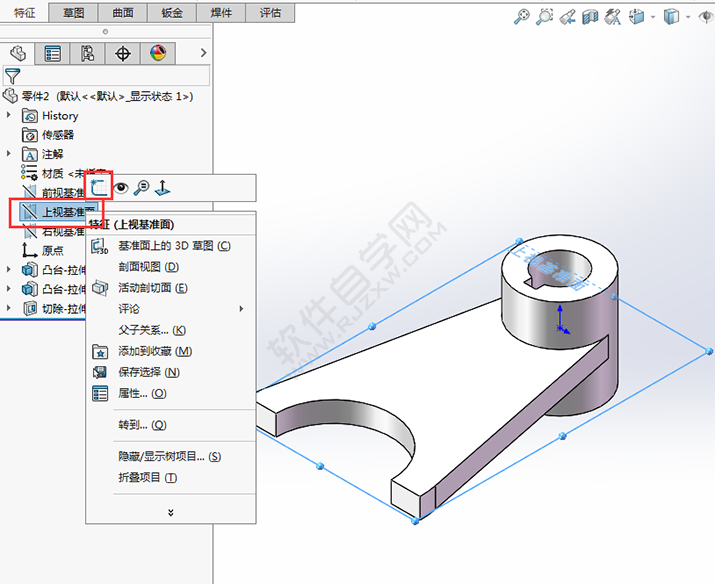
Task: Click Dynamic Annotation Views icon
Action: [613, 17]
